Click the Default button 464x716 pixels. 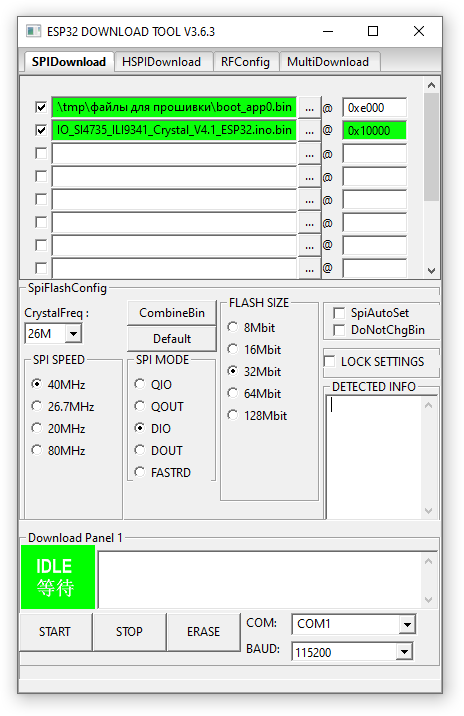(172, 339)
